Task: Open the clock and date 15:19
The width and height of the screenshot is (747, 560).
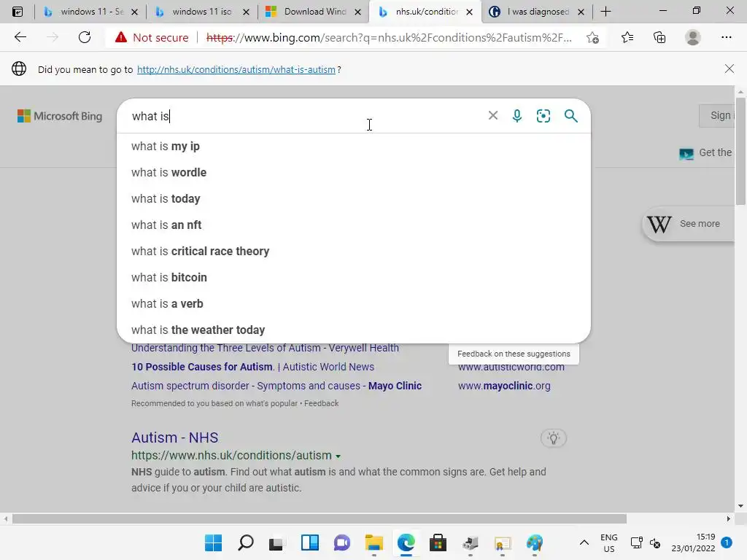Action: (x=693, y=542)
